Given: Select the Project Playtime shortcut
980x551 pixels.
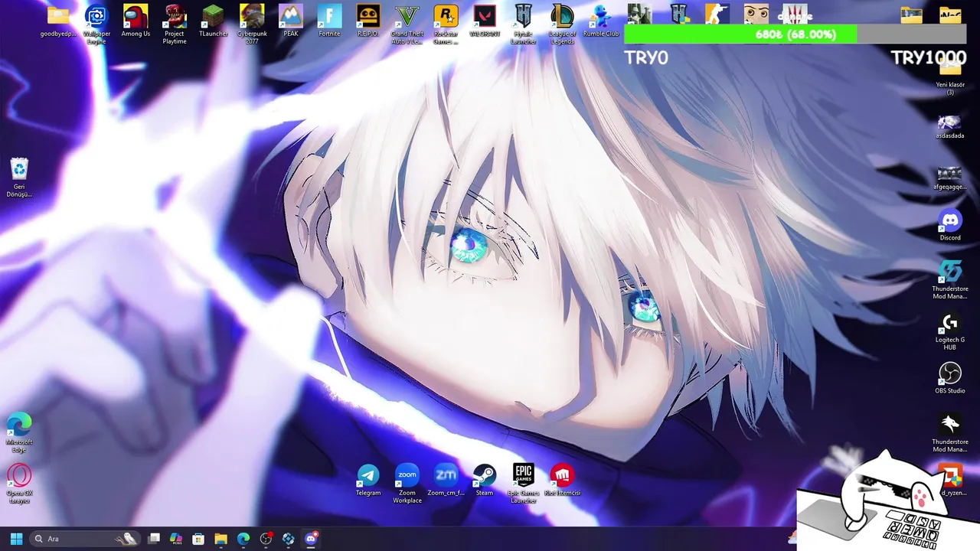Looking at the screenshot, I should coord(175,15).
